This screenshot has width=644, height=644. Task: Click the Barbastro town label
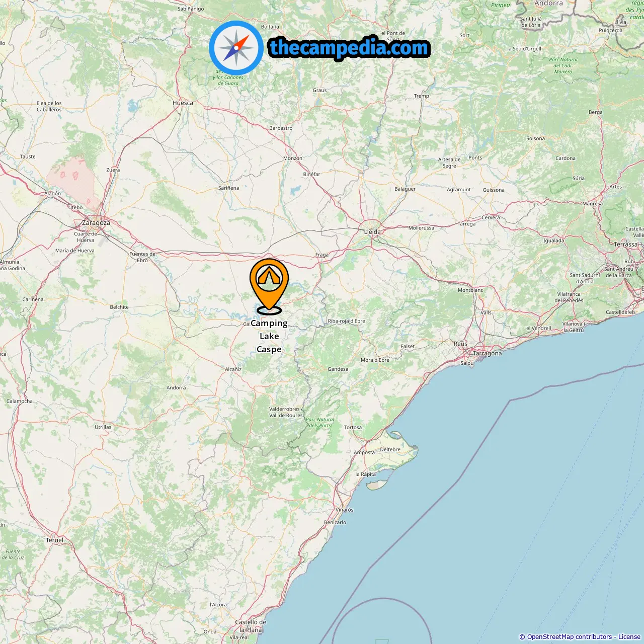point(281,128)
